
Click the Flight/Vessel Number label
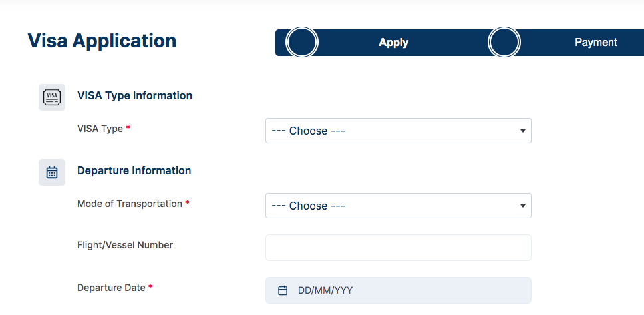(125, 245)
